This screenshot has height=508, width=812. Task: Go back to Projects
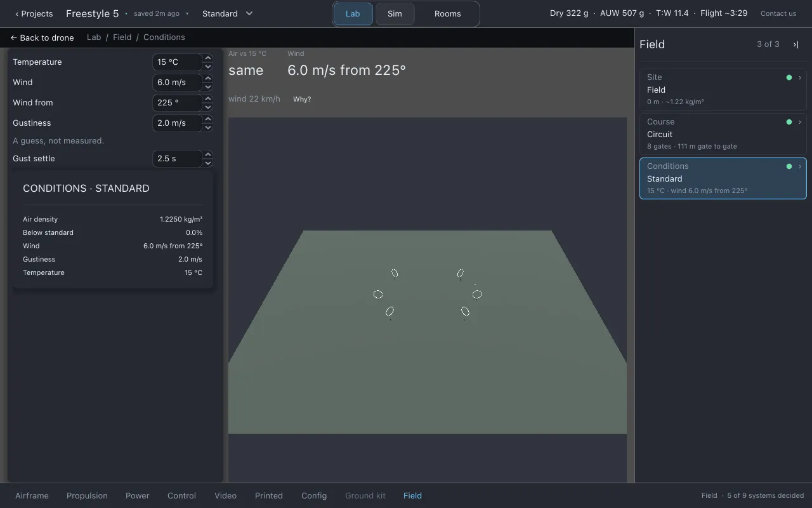coord(34,13)
